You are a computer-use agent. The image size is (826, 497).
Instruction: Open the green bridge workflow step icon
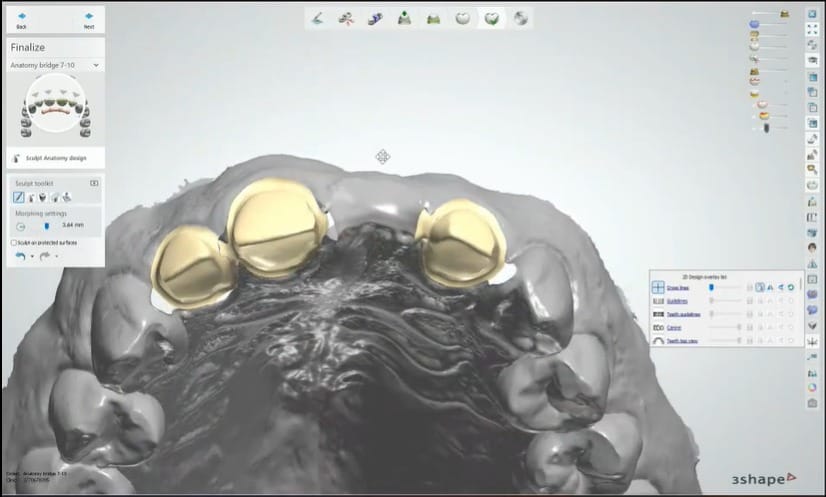pyautogui.click(x=433, y=19)
